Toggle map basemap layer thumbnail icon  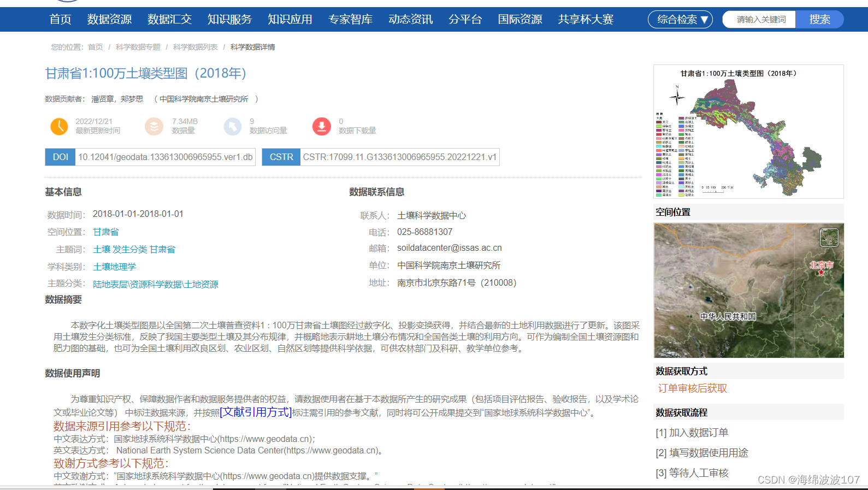click(x=829, y=238)
